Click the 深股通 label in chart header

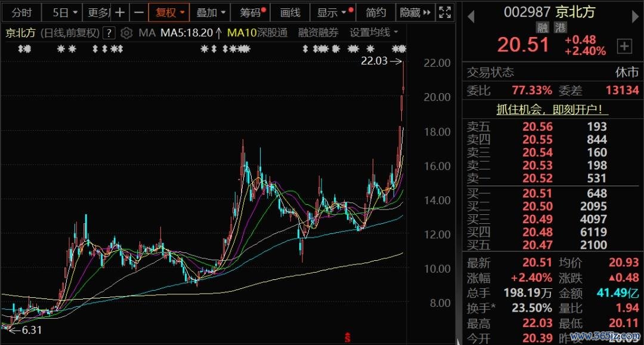click(273, 33)
